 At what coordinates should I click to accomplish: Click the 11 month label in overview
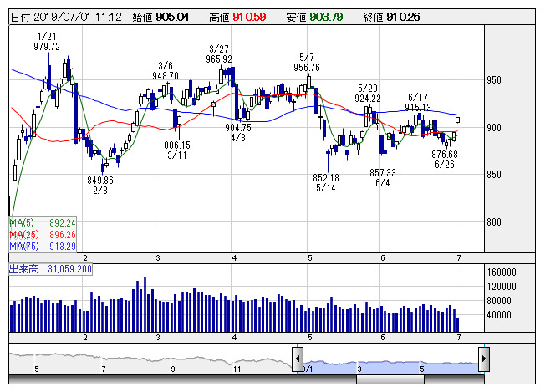pyautogui.click(x=237, y=368)
